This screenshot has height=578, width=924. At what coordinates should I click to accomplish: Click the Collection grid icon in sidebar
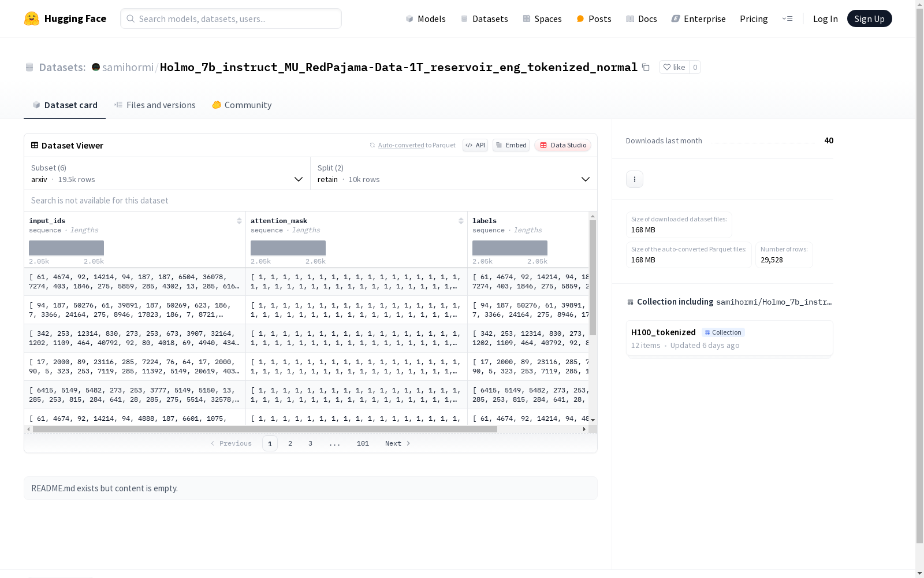(x=631, y=302)
